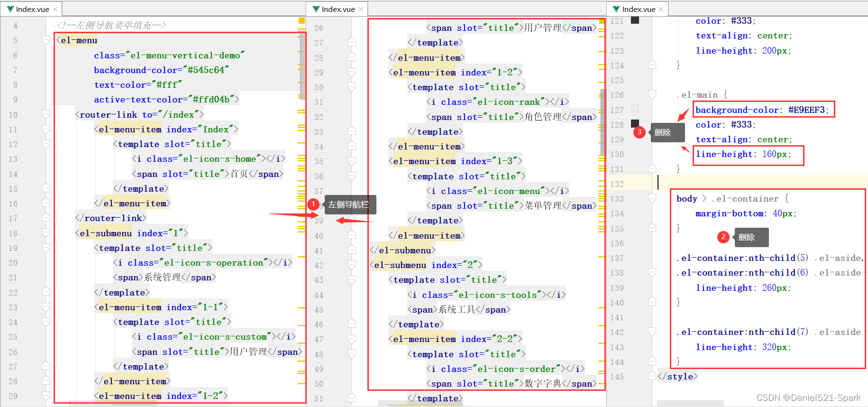Screen dimensions: 868x407
Task: Fold the nth-child(7) rule at line 142
Action: click(x=652, y=332)
